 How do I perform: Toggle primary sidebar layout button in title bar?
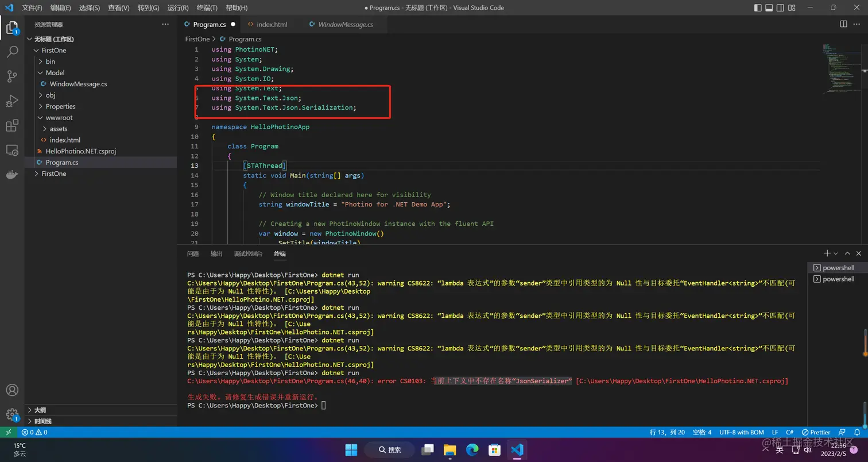(758, 8)
